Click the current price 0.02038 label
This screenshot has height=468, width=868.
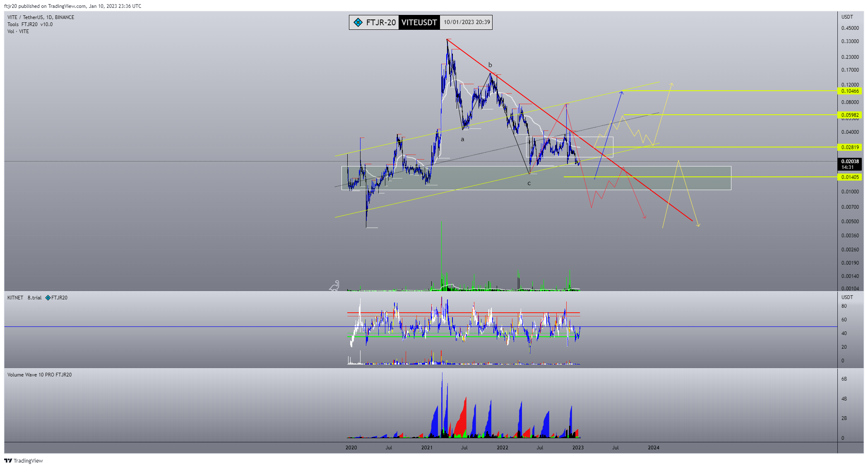point(850,164)
